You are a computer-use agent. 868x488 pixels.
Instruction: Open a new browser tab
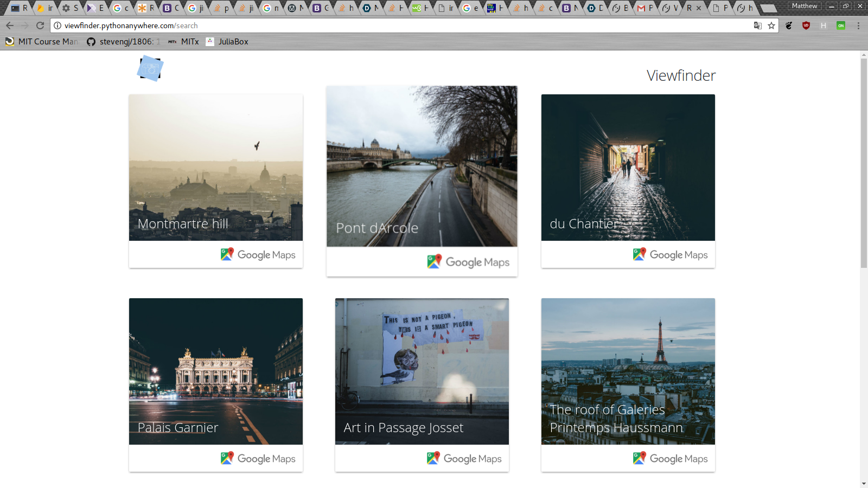pyautogui.click(x=768, y=8)
